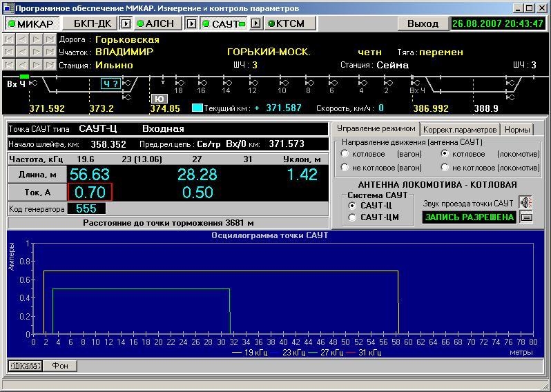Expand the arrow next to САУТ
The width and height of the screenshot is (551, 392).
(255, 23)
